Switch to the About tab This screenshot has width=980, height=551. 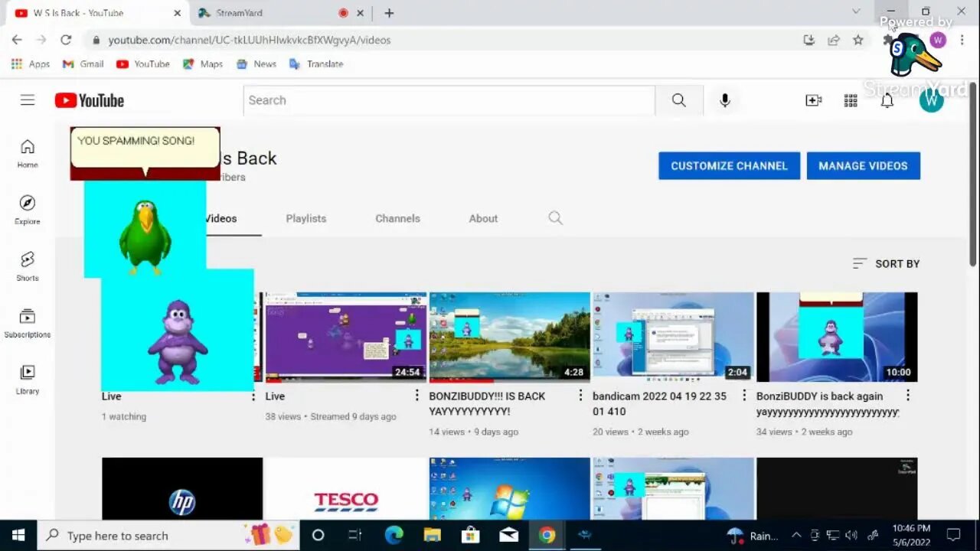click(x=483, y=218)
